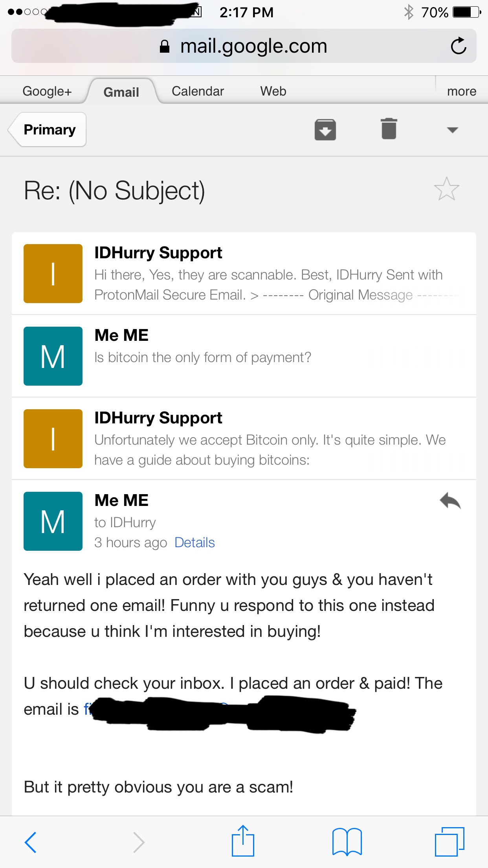Go back to the previous page
This screenshot has width=488, height=868.
point(31,842)
